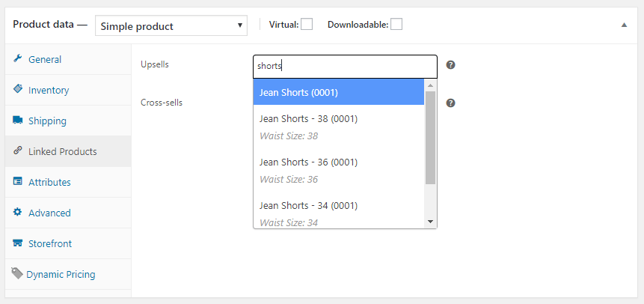This screenshot has height=304, width=644.
Task: Click the results list scroll-up arrow
Action: (x=430, y=85)
